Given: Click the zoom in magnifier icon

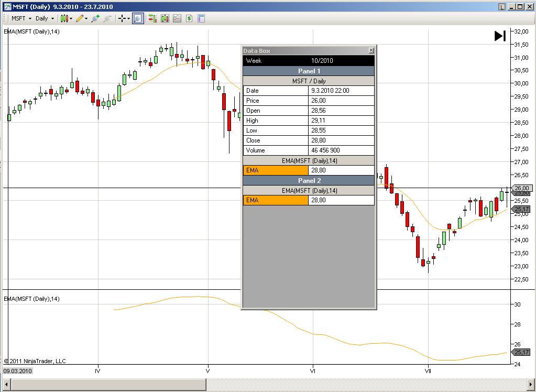Looking at the screenshot, I should click(95, 18).
